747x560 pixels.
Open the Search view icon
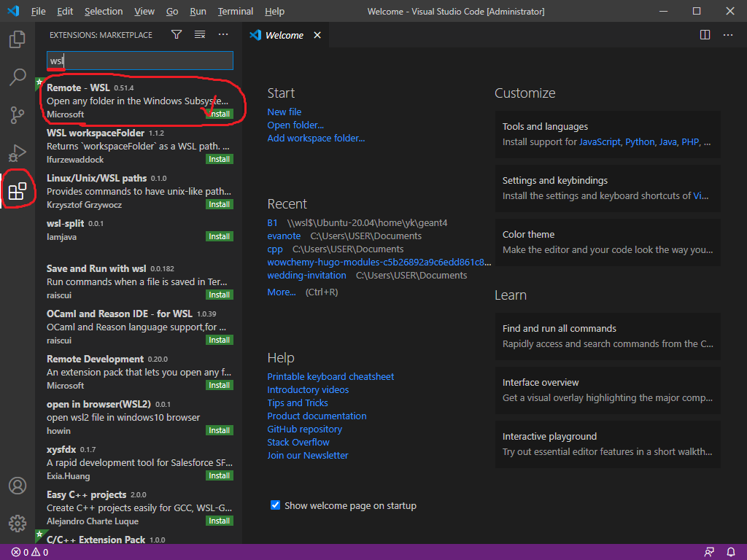click(x=18, y=77)
